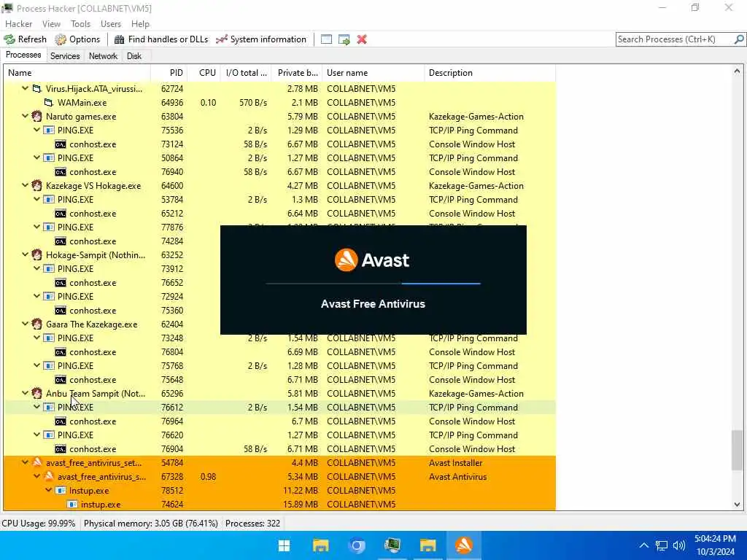This screenshot has height=560, width=747.
Task: Click the Search Processes input field
Action: [x=675, y=39]
